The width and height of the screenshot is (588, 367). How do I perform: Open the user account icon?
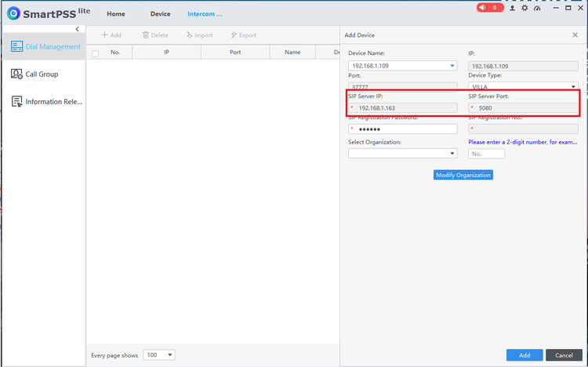tap(513, 8)
